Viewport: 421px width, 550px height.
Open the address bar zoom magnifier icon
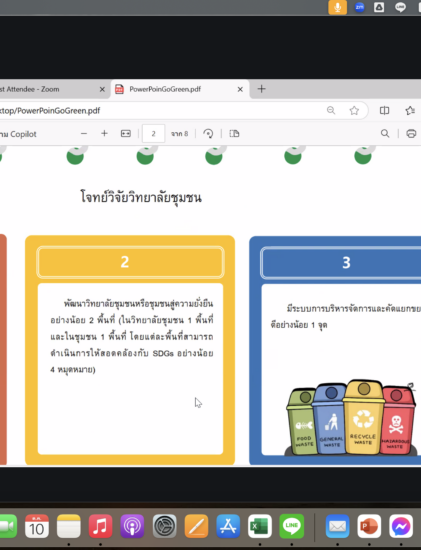pos(331,111)
